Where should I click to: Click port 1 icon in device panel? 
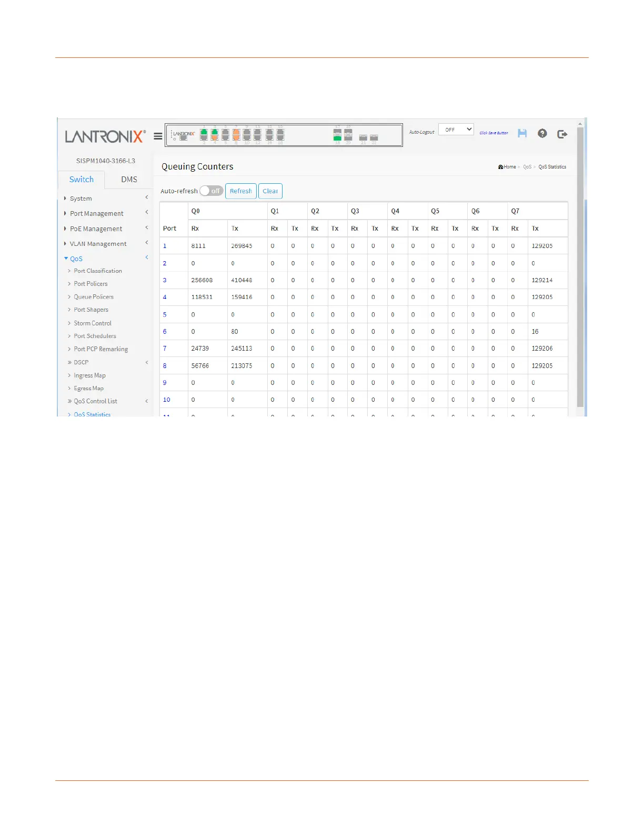pyautogui.click(x=204, y=132)
